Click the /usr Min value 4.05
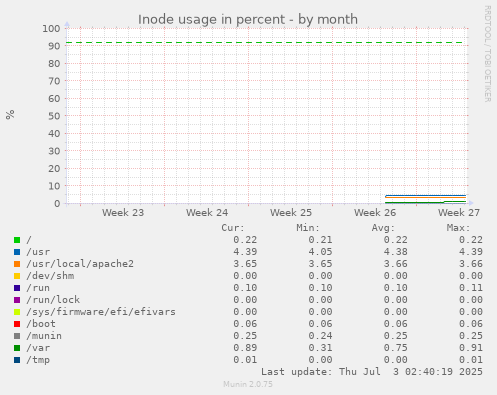This screenshot has height=395, width=497. pyautogui.click(x=320, y=252)
